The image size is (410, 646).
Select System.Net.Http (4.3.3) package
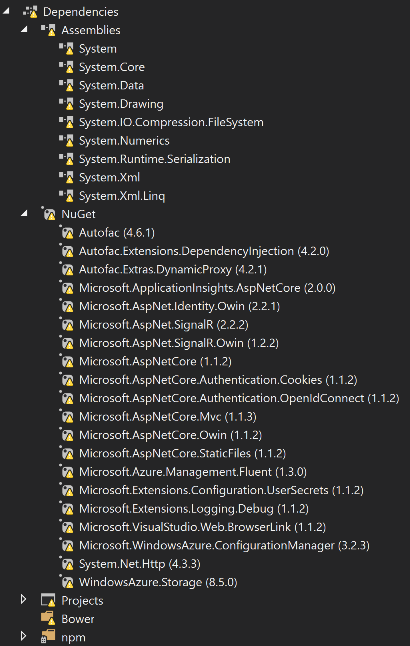pyautogui.click(x=140, y=564)
